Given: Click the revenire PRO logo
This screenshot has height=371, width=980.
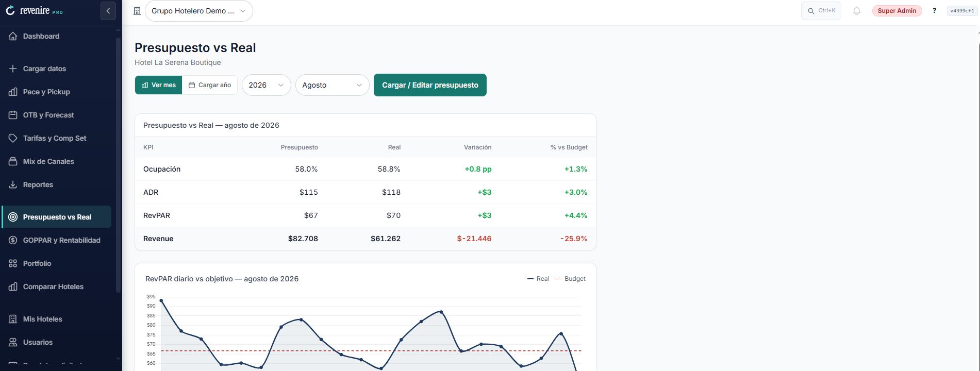Looking at the screenshot, I should 34,11.
